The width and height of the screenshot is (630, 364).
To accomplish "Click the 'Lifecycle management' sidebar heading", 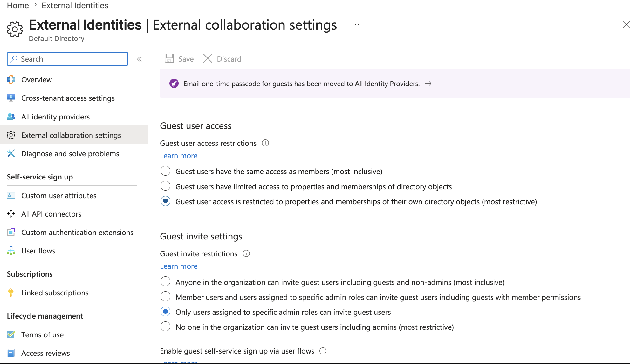I will [45, 316].
